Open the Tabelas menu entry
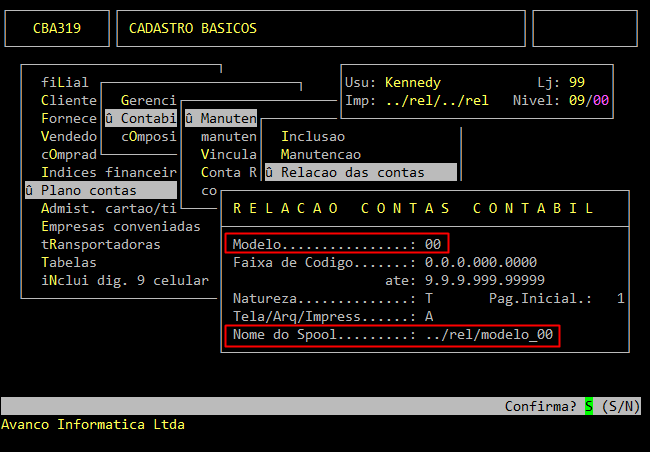Viewport: 650px width, 452px height. coord(70,262)
